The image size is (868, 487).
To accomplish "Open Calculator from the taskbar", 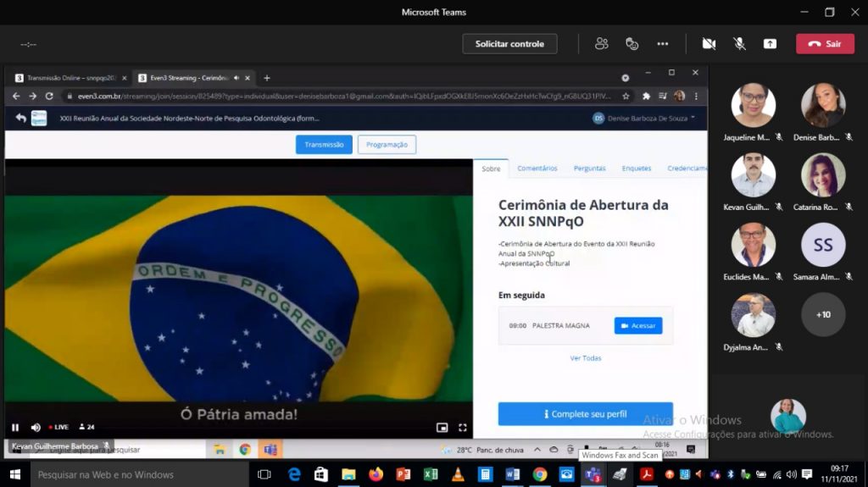I will click(x=485, y=475).
